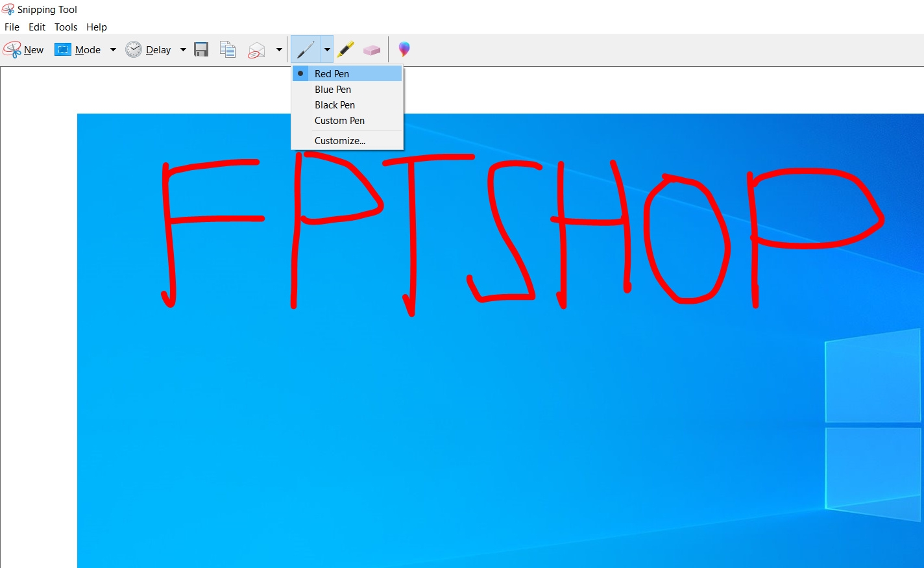Click the Copy icon on the toolbar
Image resolution: width=924 pixels, height=568 pixels.
pos(227,49)
